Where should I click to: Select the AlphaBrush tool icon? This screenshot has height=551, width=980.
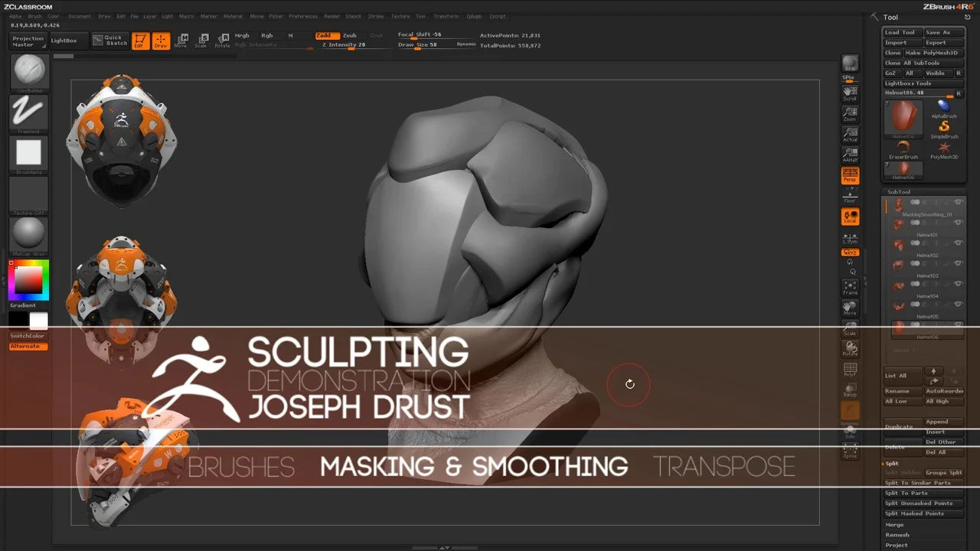tap(944, 108)
